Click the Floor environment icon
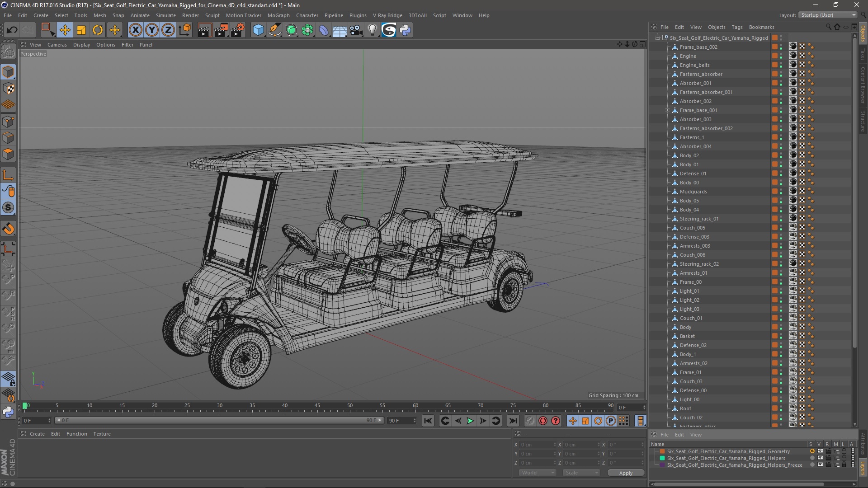The width and height of the screenshot is (868, 488). [340, 30]
